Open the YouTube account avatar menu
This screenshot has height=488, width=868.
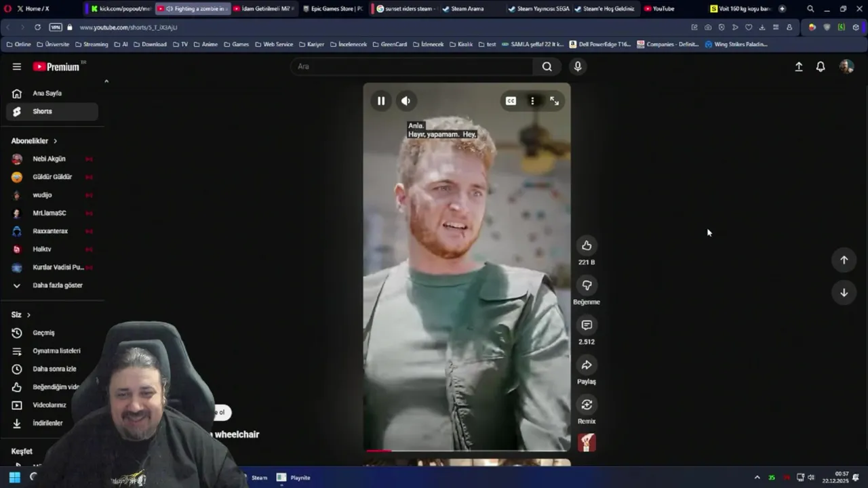pos(846,66)
